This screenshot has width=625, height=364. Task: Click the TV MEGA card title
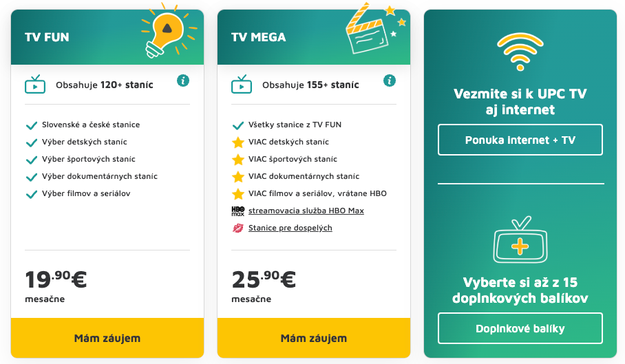(x=259, y=37)
